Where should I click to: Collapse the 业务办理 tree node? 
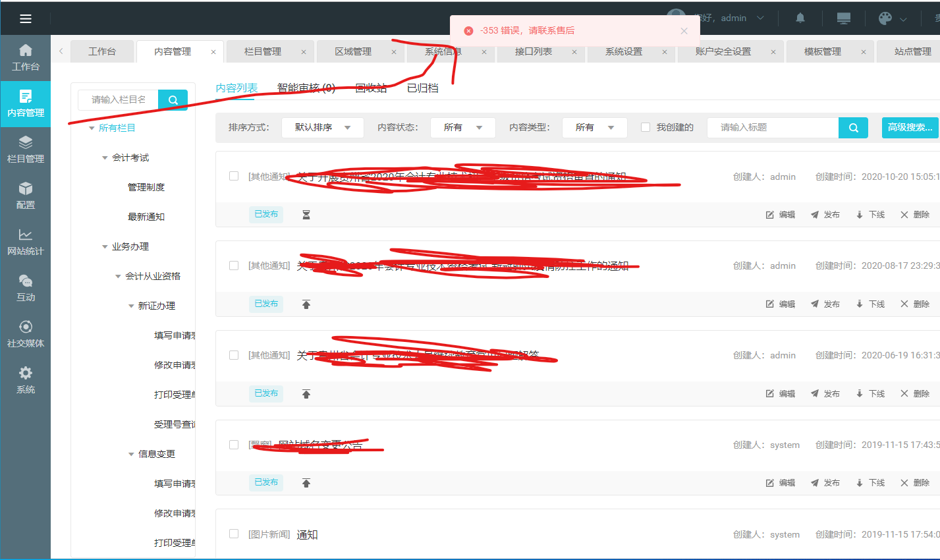(x=105, y=247)
